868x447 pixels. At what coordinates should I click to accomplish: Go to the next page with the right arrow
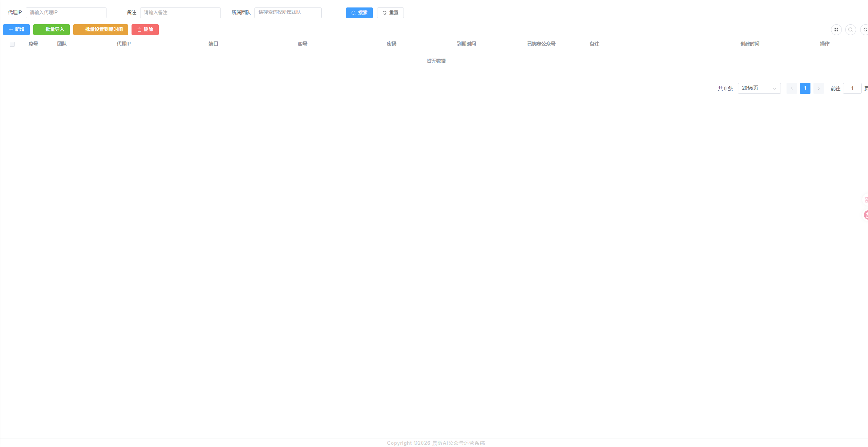[x=819, y=88]
